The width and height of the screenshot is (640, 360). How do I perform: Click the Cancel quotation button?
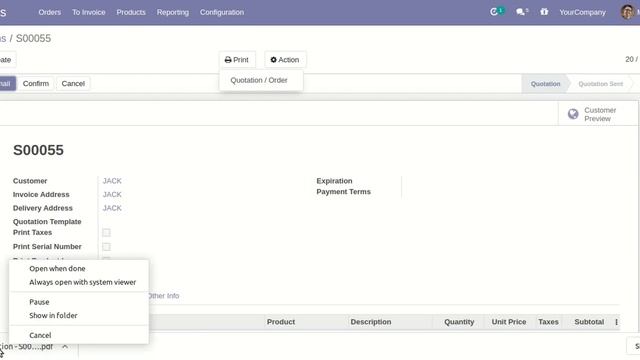click(x=73, y=84)
